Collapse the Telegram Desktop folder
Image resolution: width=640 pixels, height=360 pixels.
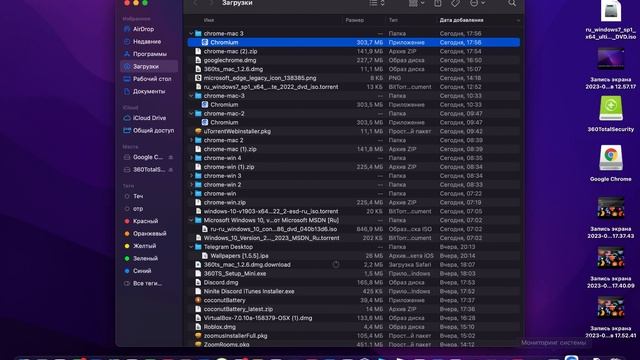(x=191, y=247)
